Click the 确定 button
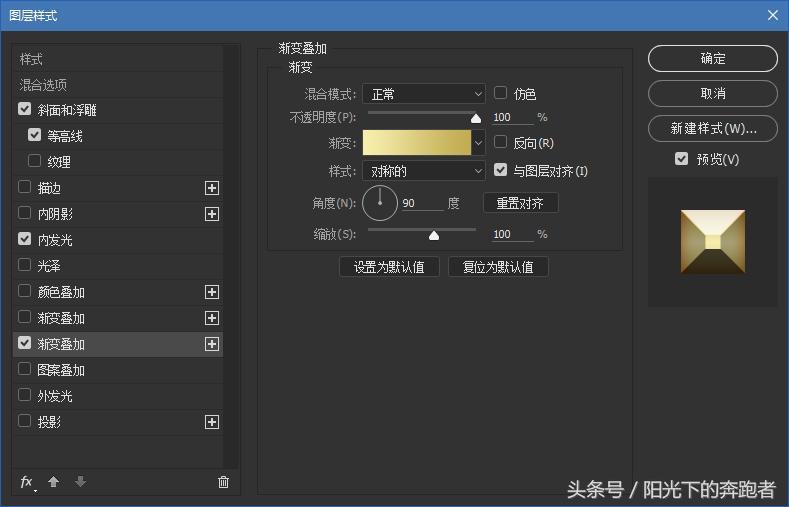 [x=713, y=58]
